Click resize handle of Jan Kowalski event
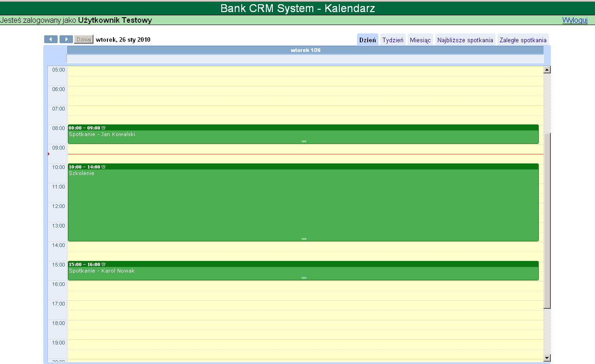 [x=304, y=141]
